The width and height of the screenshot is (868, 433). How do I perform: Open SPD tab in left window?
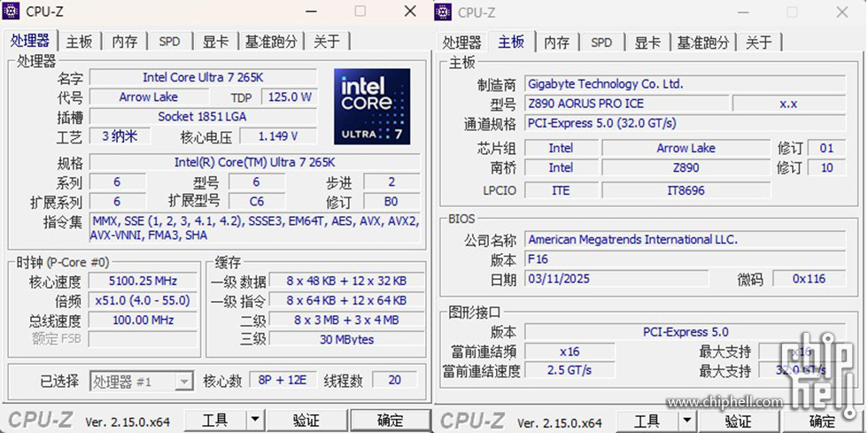(x=170, y=42)
